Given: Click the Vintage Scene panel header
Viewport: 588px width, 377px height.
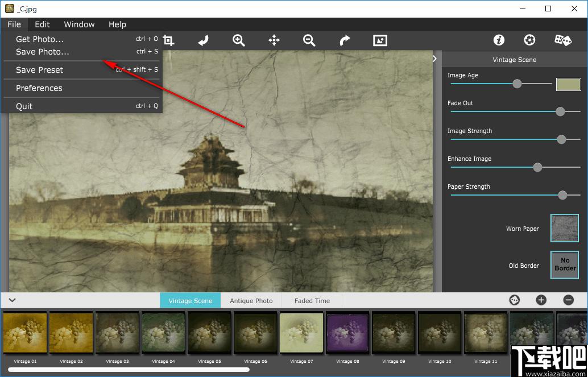Looking at the screenshot, I should click(515, 60).
